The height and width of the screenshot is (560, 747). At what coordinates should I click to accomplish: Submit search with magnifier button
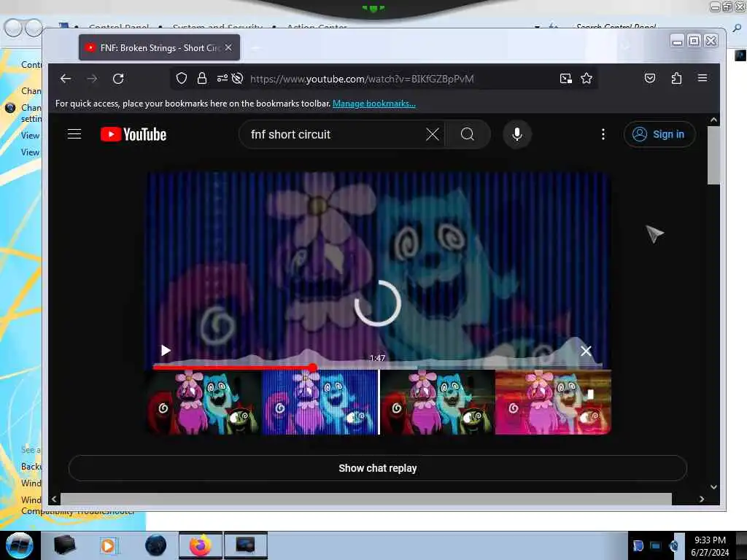(468, 134)
